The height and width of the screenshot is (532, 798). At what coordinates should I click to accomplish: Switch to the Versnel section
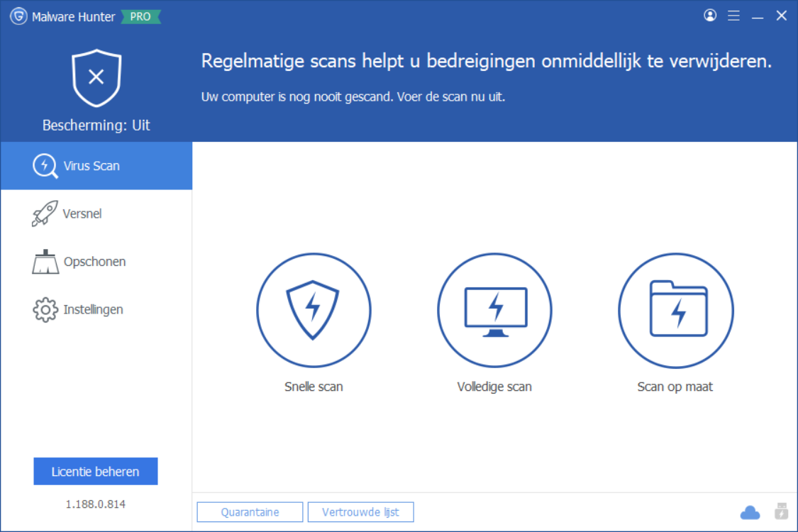(96, 214)
